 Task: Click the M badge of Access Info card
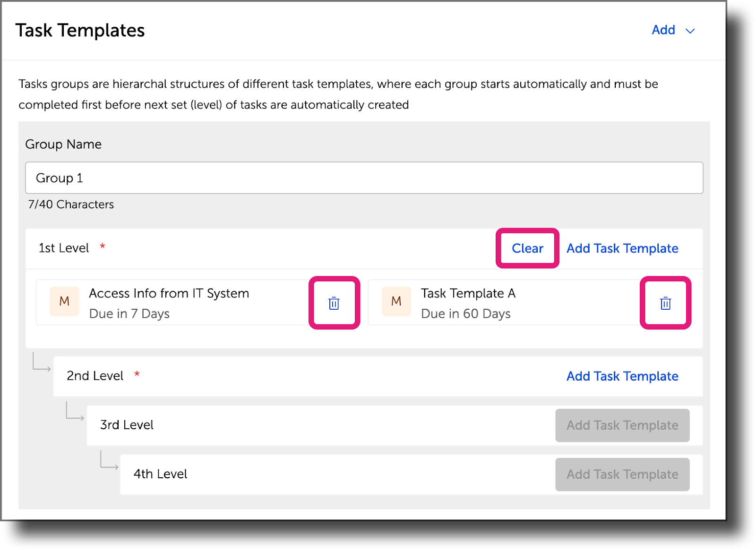click(x=64, y=301)
